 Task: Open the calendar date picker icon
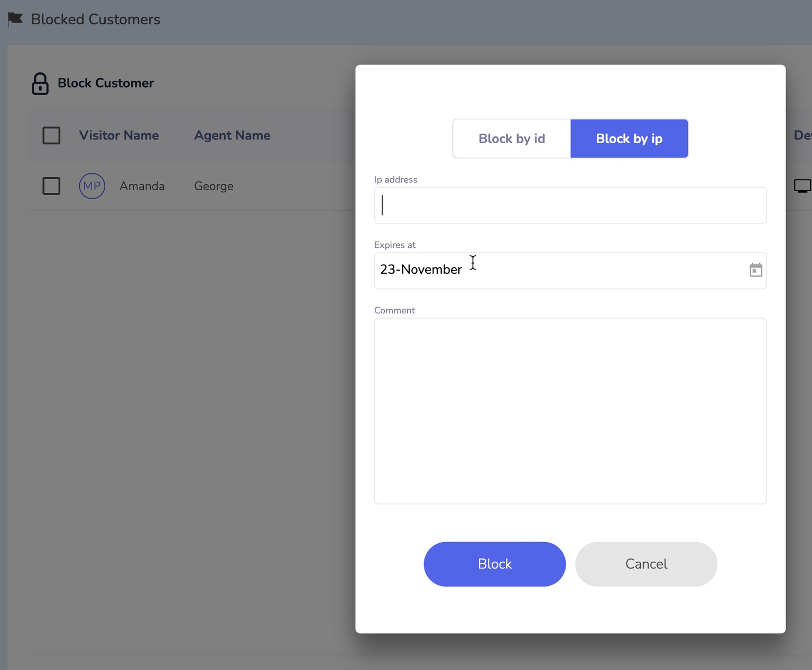tap(755, 270)
